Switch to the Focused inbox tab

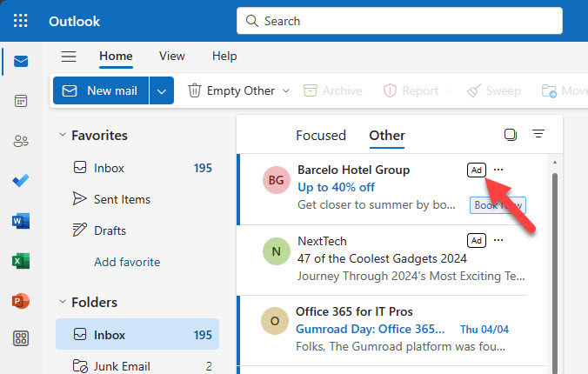tap(321, 136)
